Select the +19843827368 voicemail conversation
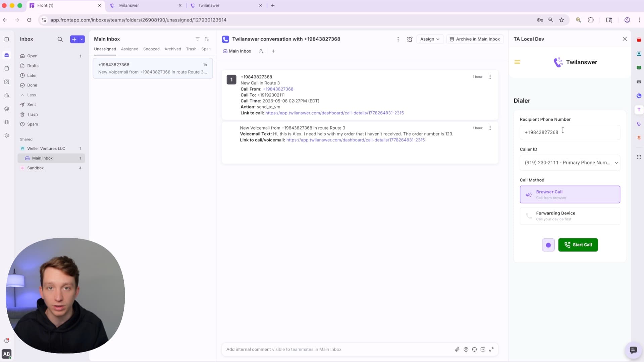 coord(153,68)
